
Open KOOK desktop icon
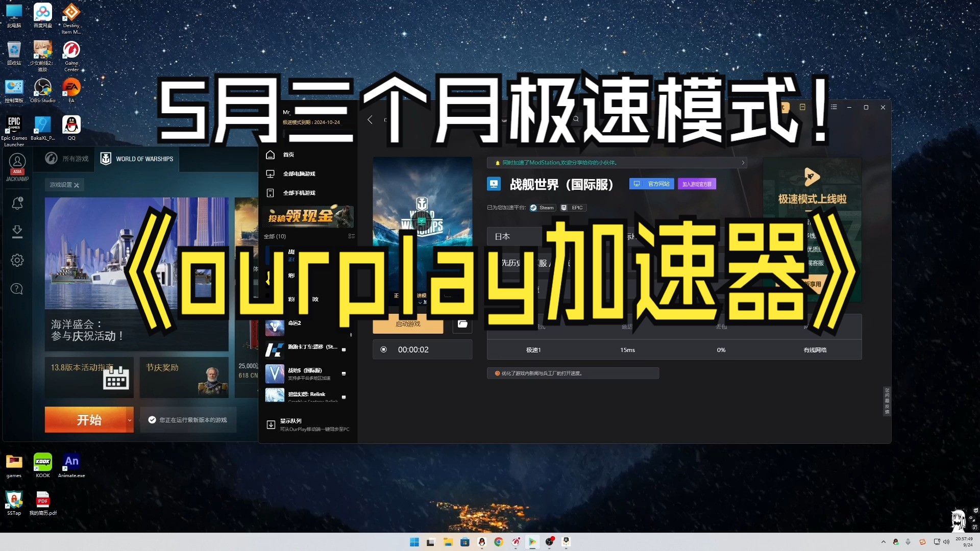pyautogui.click(x=42, y=465)
